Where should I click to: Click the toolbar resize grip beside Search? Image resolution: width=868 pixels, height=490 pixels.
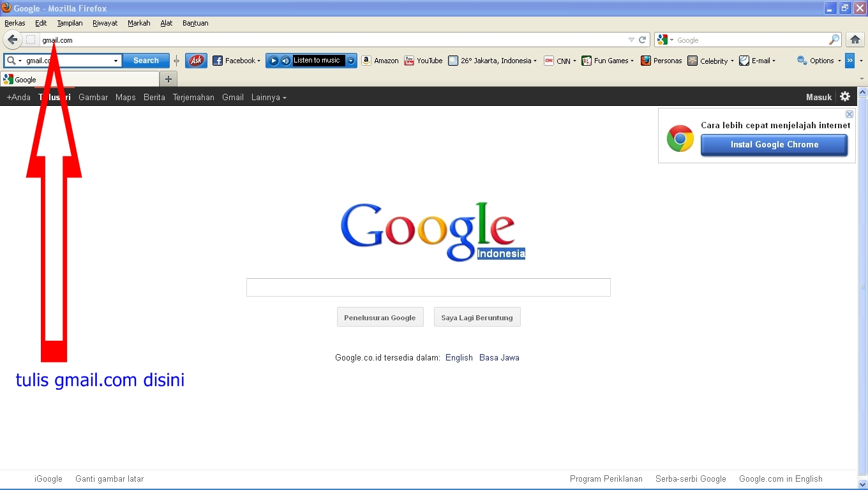[x=177, y=61]
